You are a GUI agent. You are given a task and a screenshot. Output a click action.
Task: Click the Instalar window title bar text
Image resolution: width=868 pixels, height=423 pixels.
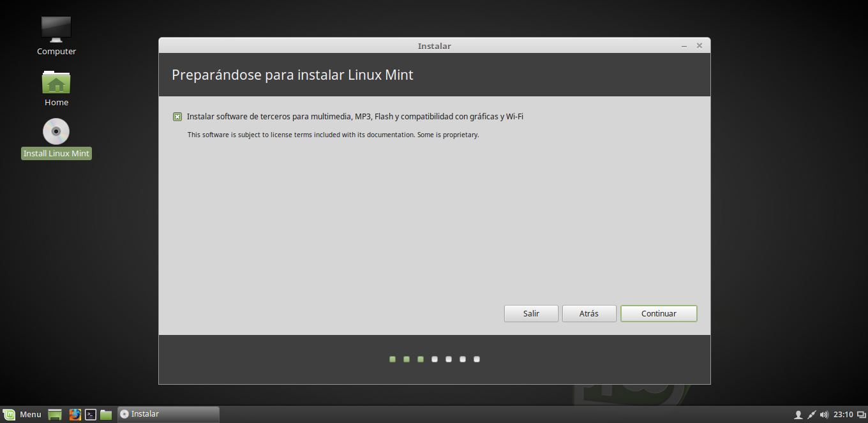434,46
